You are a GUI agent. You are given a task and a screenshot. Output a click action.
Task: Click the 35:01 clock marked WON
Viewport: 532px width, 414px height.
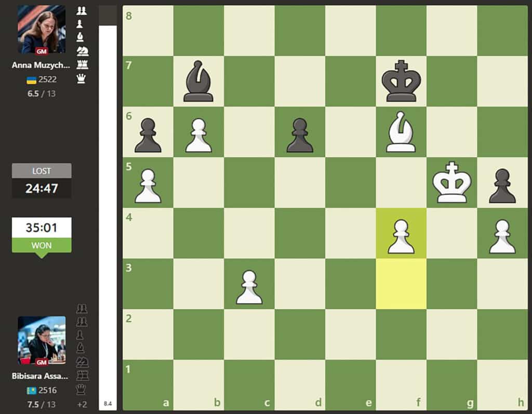(42, 228)
